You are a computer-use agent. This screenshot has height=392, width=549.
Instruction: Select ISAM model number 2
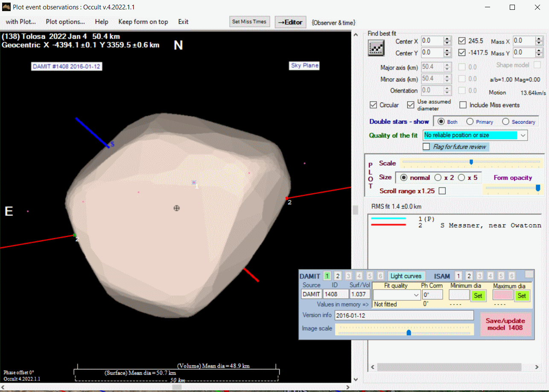coord(469,276)
